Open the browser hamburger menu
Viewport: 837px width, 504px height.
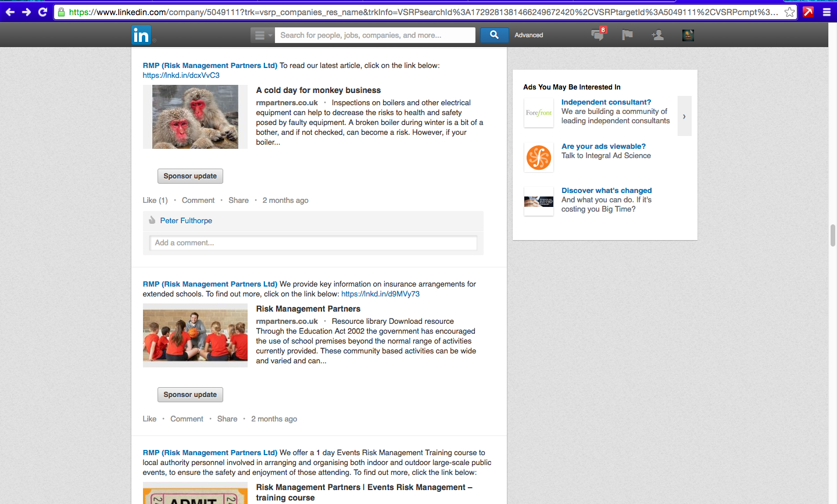coord(827,12)
